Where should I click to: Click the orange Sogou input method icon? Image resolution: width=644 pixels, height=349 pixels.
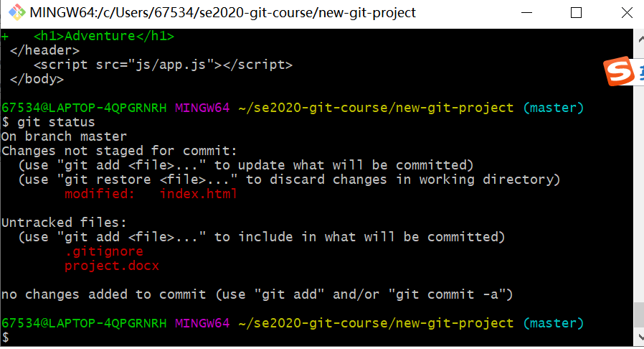coord(619,71)
